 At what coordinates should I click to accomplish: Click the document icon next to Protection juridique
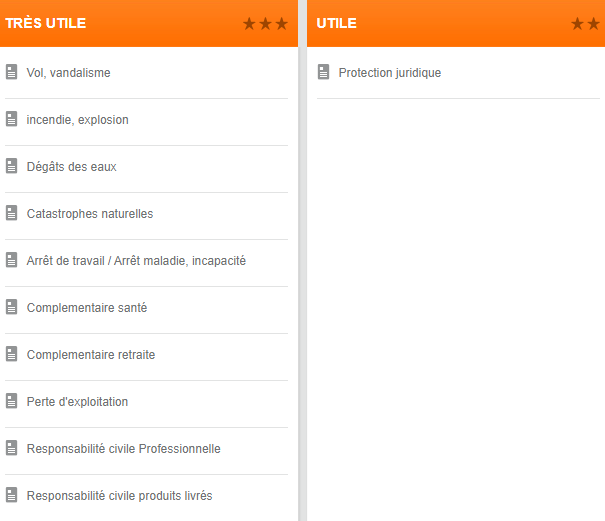(323, 72)
